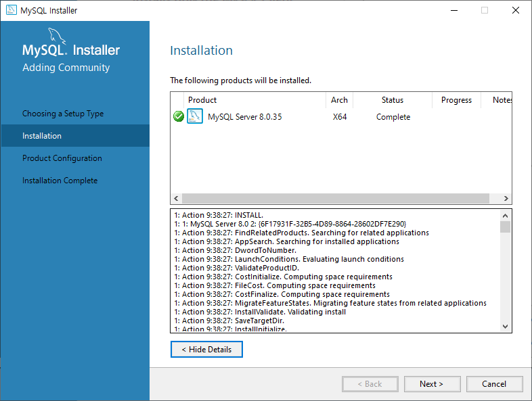
Task: Click the DwordToNumber log line
Action: pyautogui.click(x=236, y=250)
